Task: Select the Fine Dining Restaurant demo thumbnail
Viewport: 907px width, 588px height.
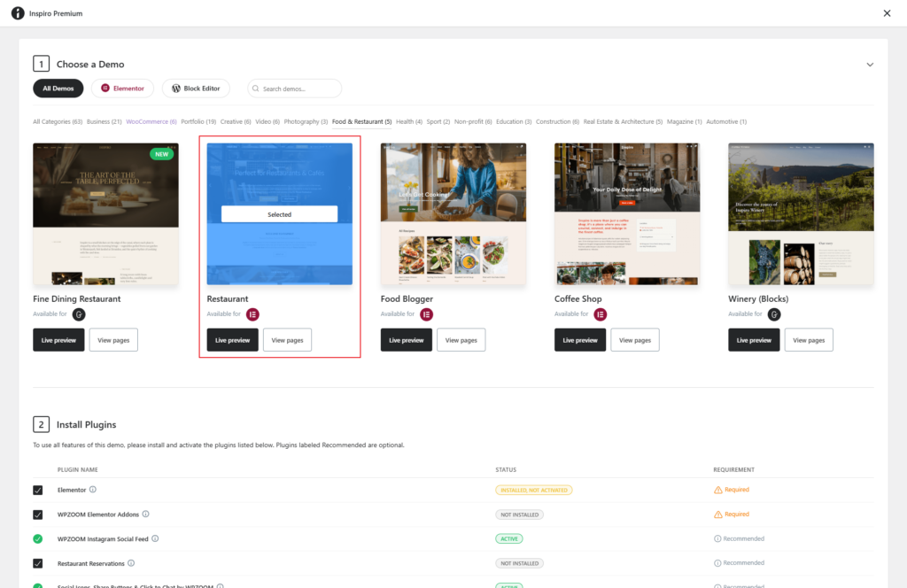Action: [106, 214]
